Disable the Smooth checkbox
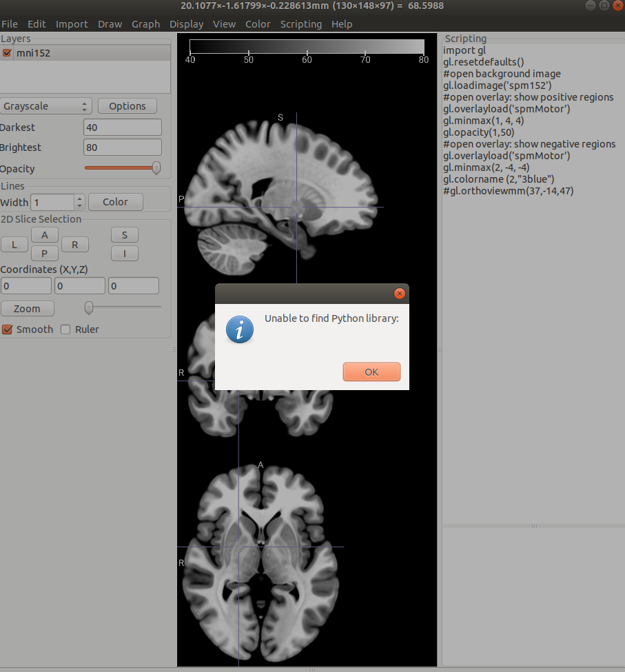 (x=8, y=329)
